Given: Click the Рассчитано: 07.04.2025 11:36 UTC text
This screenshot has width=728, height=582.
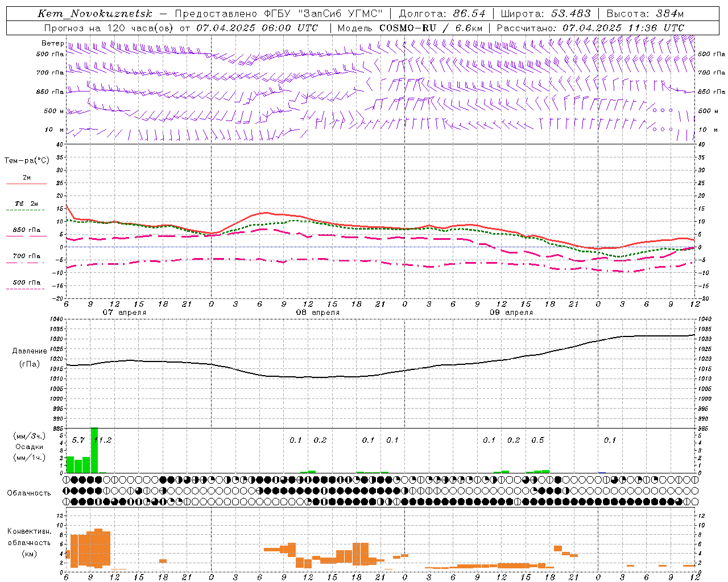Looking at the screenshot, I should click(590, 28).
